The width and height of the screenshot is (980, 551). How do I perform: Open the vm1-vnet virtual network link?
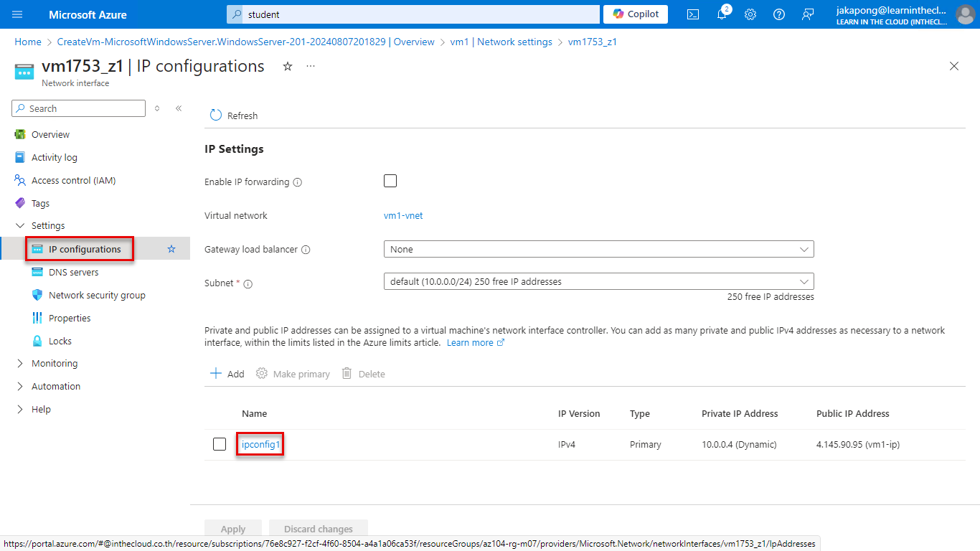coord(403,215)
